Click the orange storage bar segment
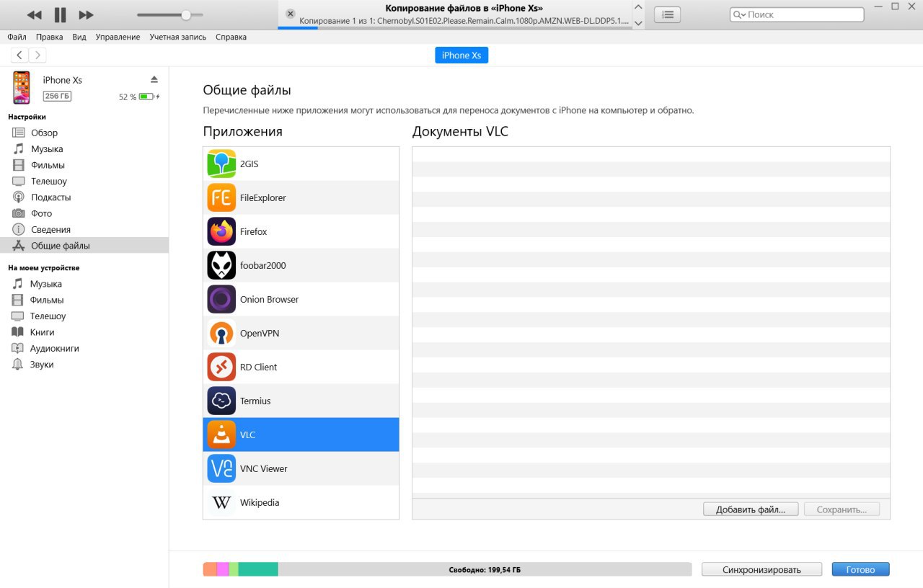 pyautogui.click(x=210, y=569)
